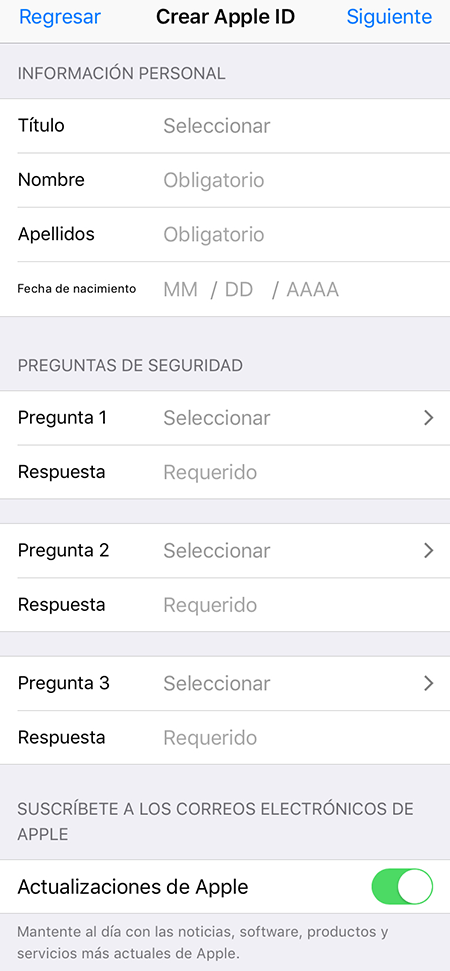
Task: Select the Crear Apple ID title
Action: 225,17
